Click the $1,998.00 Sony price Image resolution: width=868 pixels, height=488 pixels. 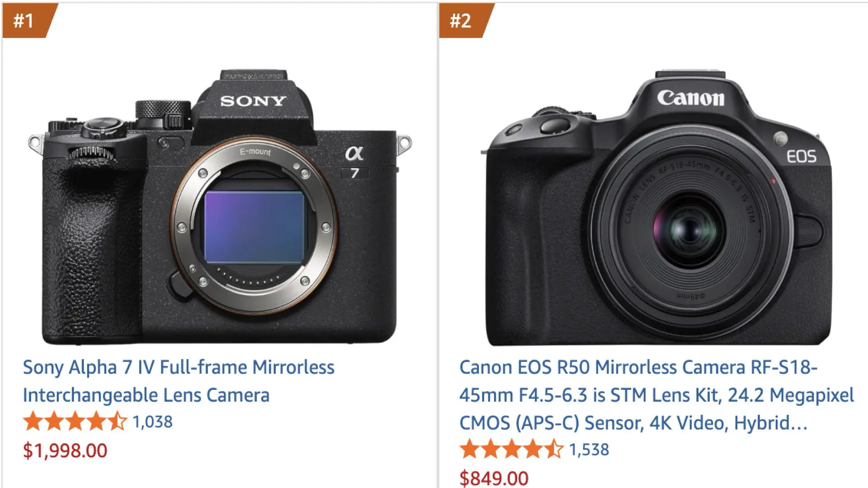[65, 450]
